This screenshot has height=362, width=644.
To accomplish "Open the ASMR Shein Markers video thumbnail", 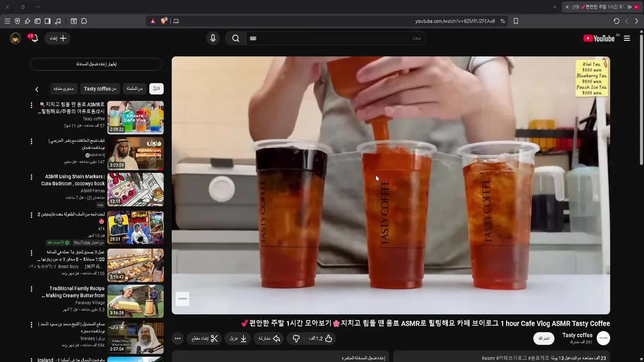I will tap(135, 190).
